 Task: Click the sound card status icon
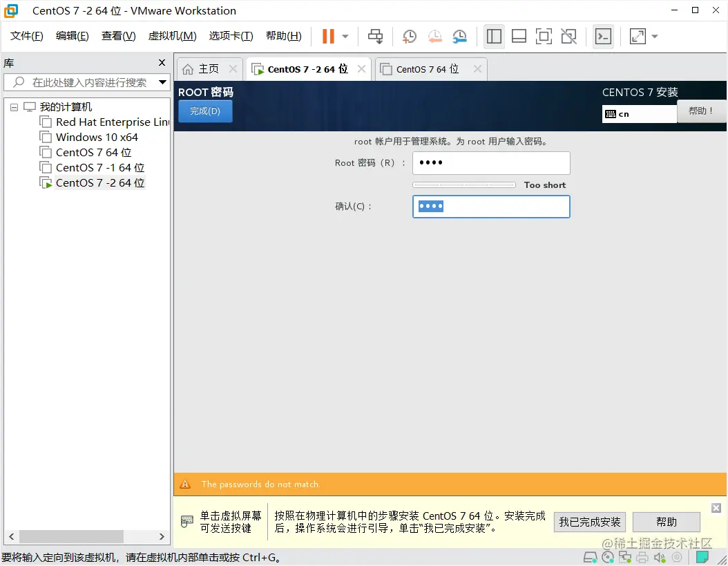point(660,557)
